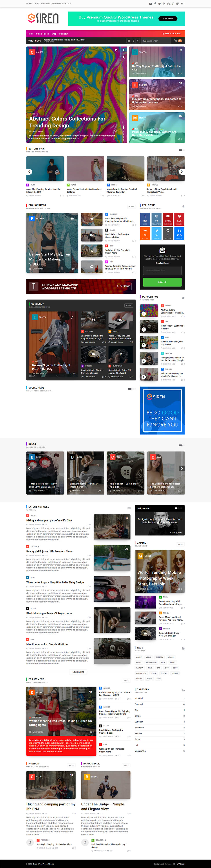The width and height of the screenshot is (211, 868).
Task: Open the shopping cart icon
Action: [x=175, y=41]
